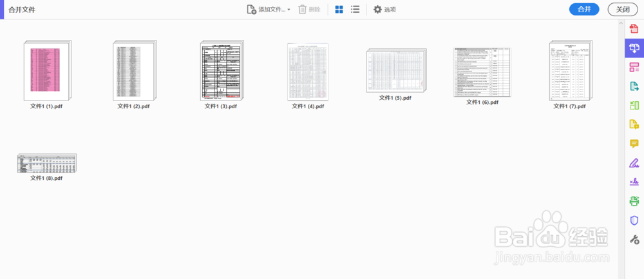Select the pink-highlighted 文件1 (1).pdf thumbnail

[x=47, y=70]
